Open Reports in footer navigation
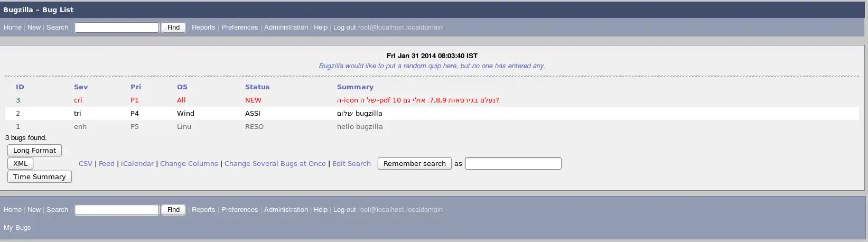This screenshot has height=242, width=868. [x=203, y=210]
